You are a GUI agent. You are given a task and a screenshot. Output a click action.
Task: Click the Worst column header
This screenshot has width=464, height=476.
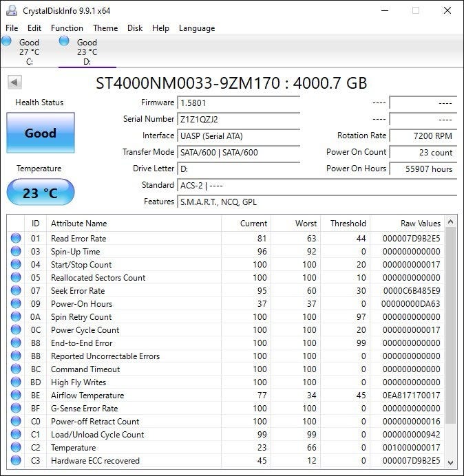point(295,224)
